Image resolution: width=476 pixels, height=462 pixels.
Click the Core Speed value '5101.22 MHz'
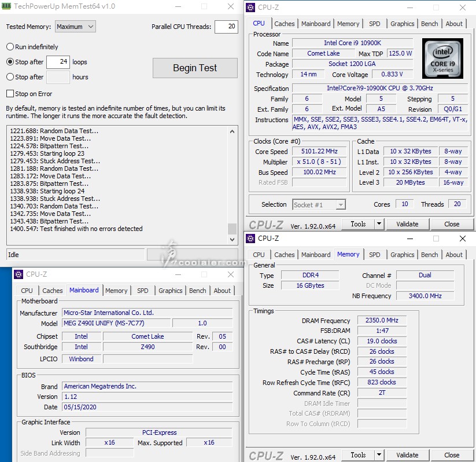tap(319, 151)
